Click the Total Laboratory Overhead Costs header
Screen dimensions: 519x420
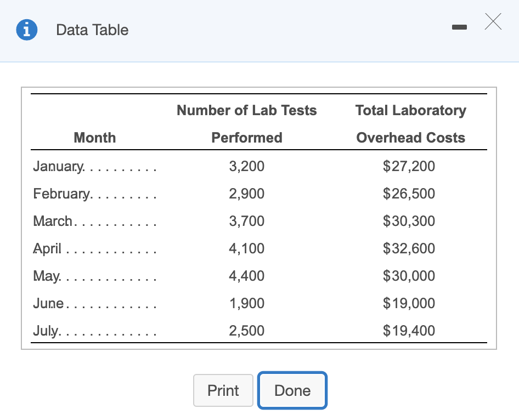click(x=410, y=123)
